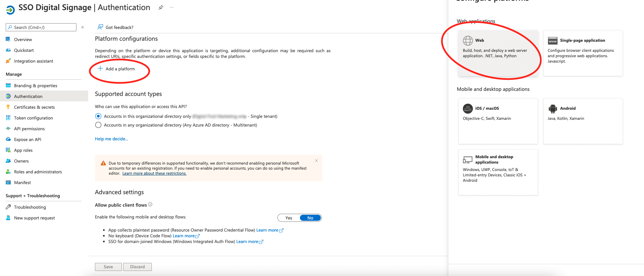Open the Help me decide link
The height and width of the screenshot is (276, 644).
[111, 139]
